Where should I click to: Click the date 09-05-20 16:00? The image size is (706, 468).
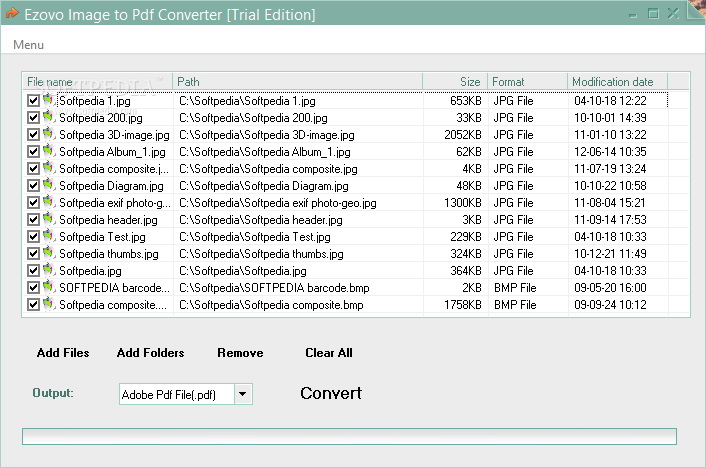tap(610, 287)
